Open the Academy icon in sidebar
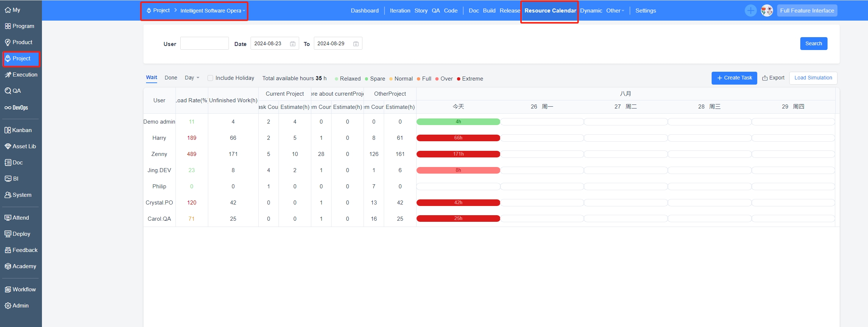 (x=8, y=266)
